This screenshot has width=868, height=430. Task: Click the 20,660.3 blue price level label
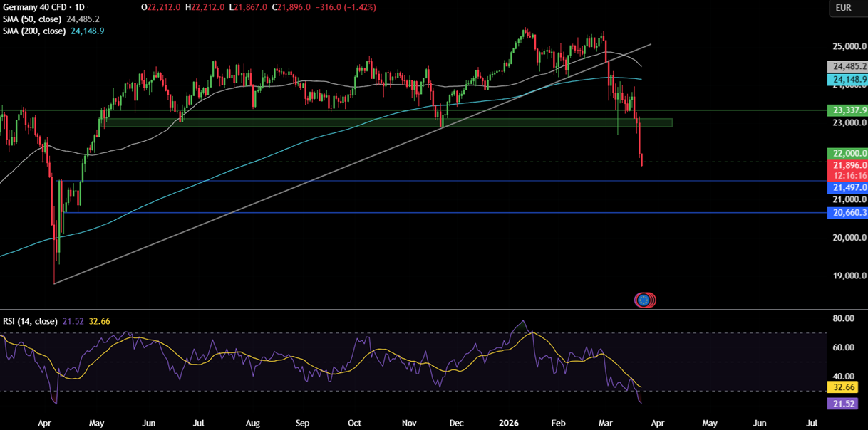pyautogui.click(x=848, y=212)
